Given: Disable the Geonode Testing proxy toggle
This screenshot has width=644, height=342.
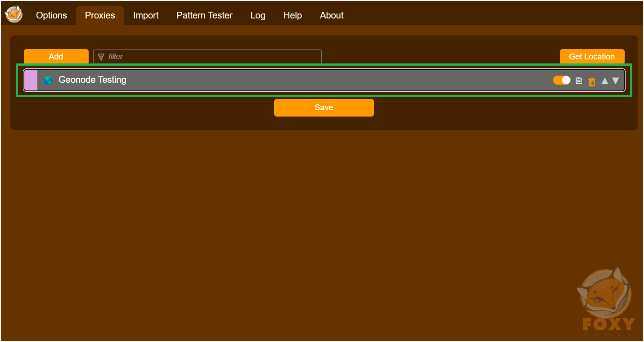Looking at the screenshot, I should (562, 80).
